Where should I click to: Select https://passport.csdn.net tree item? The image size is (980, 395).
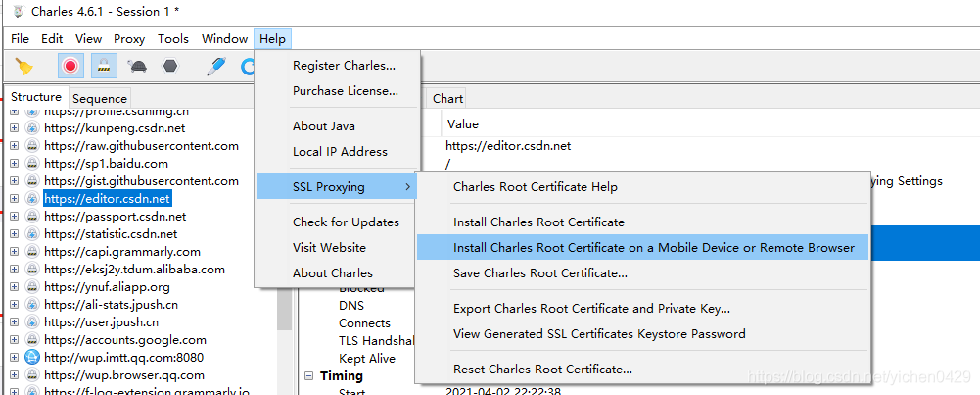(115, 216)
